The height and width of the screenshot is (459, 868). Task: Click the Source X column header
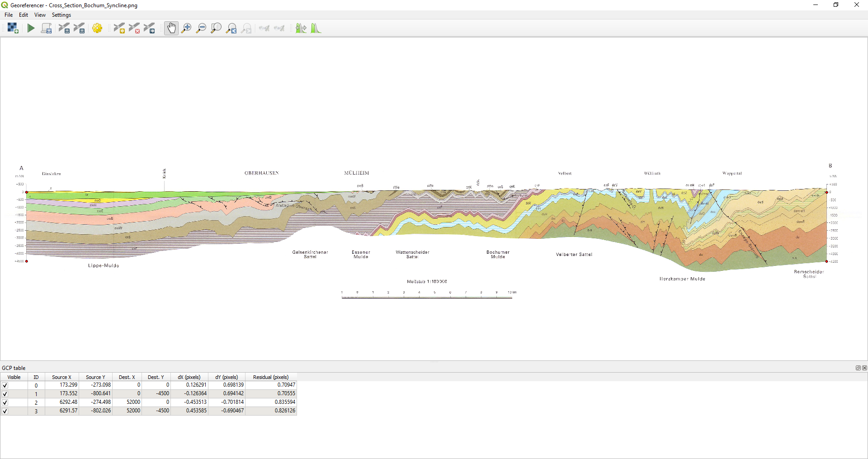pyautogui.click(x=61, y=377)
